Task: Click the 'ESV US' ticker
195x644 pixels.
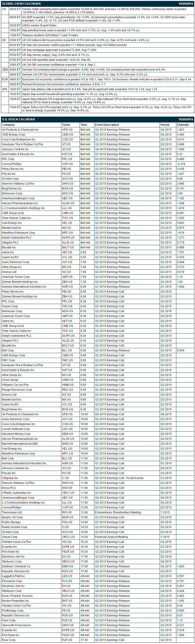Action: (67, 488)
